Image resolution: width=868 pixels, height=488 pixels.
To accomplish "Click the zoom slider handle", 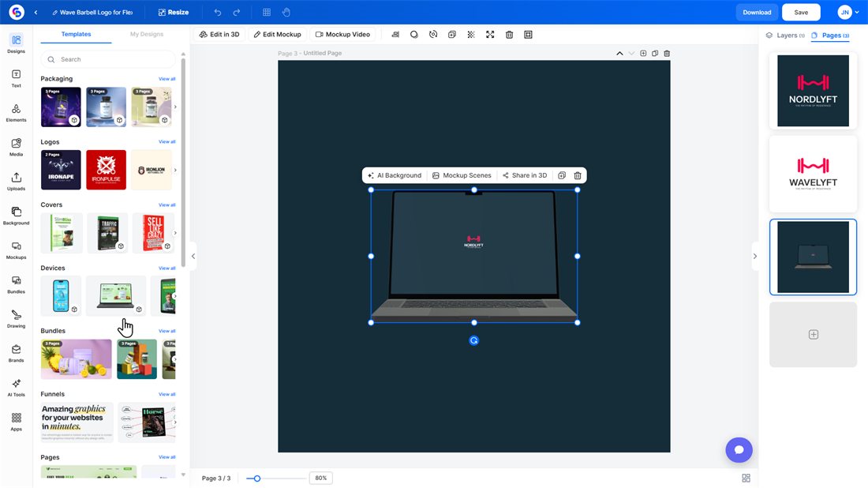I will pos(257,478).
